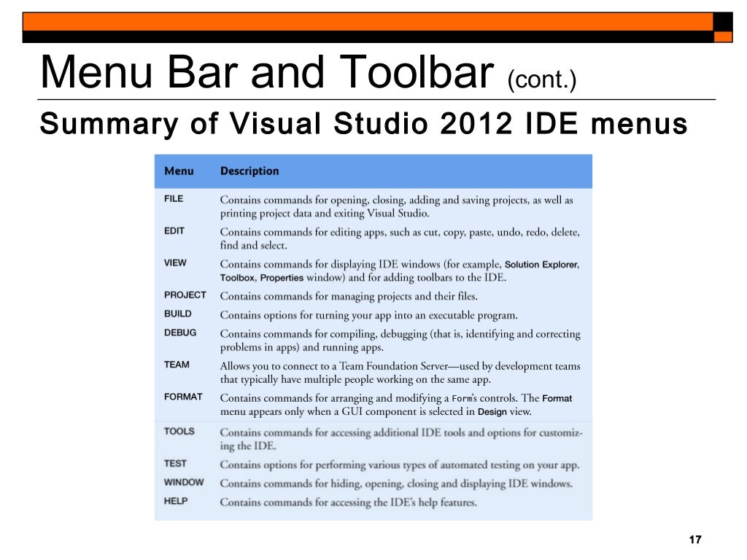747x560 pixels.
Task: Click "Contains commands for managing projects and their files."
Action: 349,296
